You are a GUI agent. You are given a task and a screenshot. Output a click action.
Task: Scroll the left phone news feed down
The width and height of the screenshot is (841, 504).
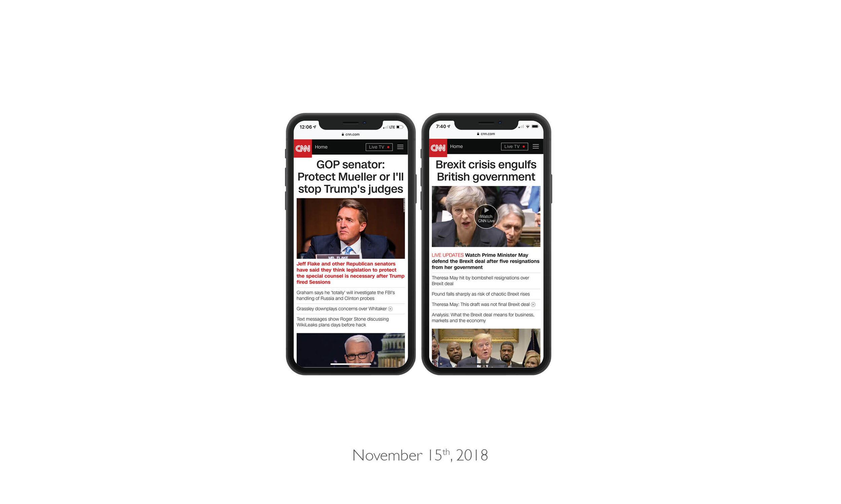click(350, 270)
